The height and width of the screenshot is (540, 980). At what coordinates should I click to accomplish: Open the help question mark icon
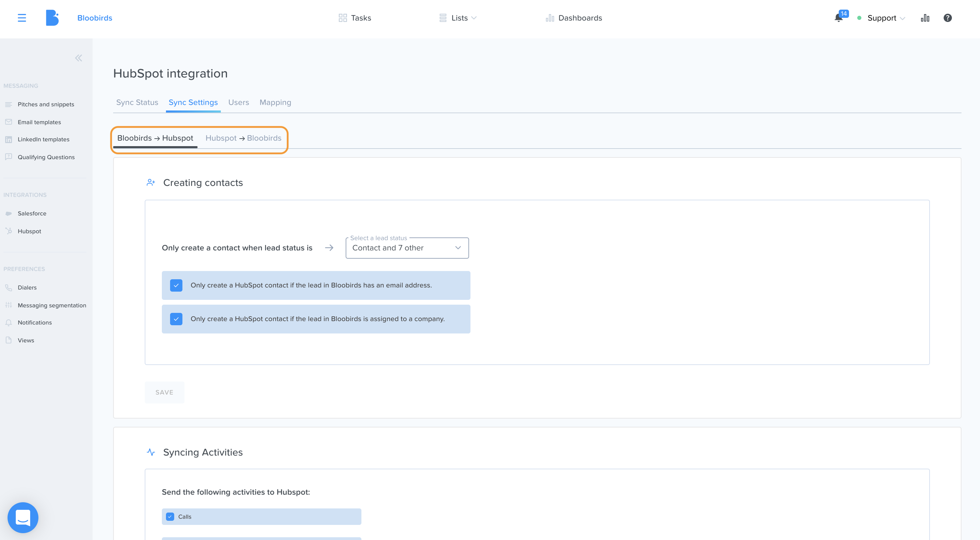coord(947,18)
